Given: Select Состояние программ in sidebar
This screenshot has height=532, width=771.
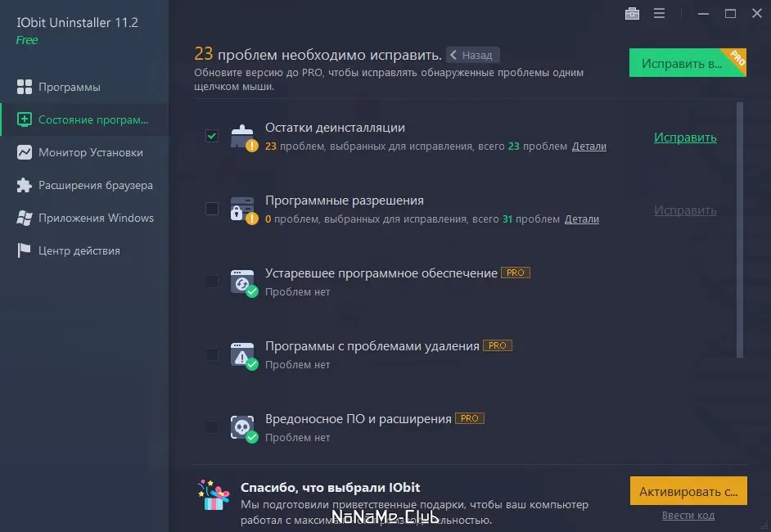Looking at the screenshot, I should pyautogui.click(x=84, y=119).
